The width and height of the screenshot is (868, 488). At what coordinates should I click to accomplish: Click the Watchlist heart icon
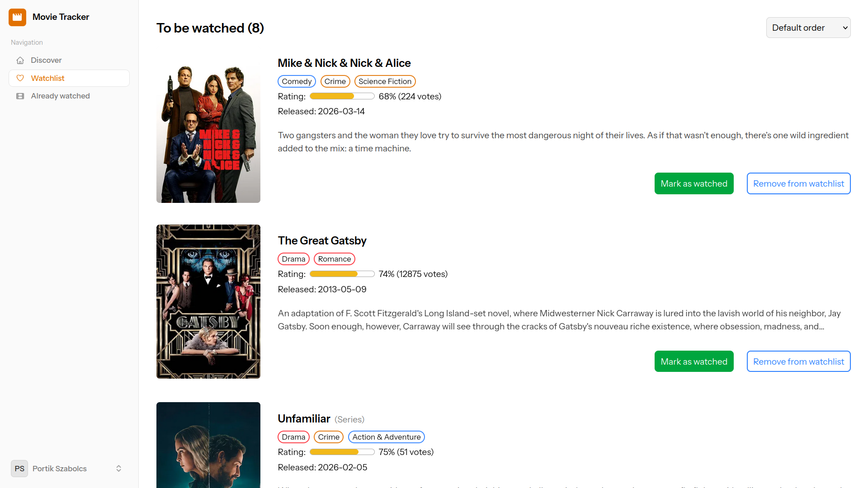tap(20, 78)
